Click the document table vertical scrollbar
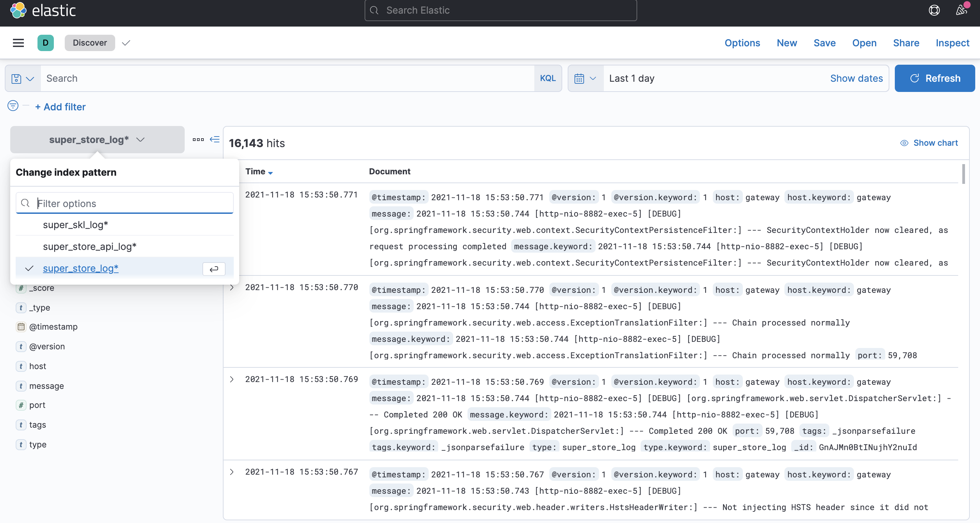Screen dimensions: 980x523 (964, 174)
